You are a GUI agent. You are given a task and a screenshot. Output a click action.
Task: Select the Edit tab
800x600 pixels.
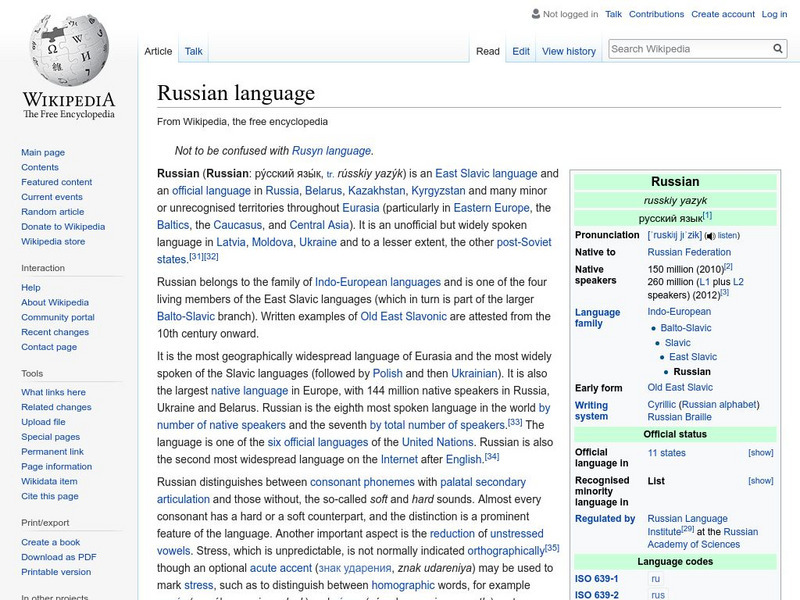(x=521, y=51)
